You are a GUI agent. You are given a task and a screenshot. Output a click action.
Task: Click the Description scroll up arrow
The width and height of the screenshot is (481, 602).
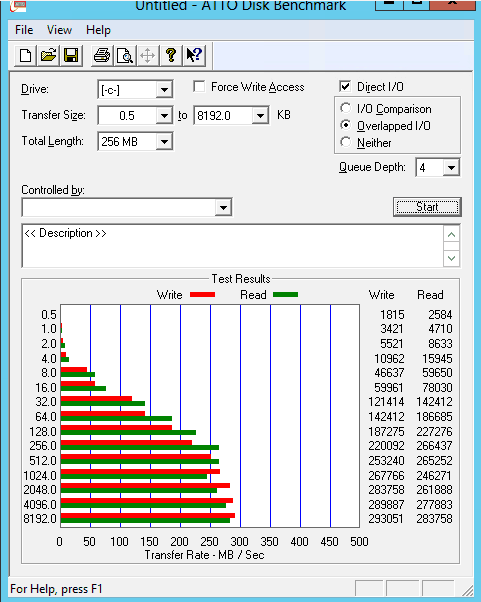(x=451, y=234)
